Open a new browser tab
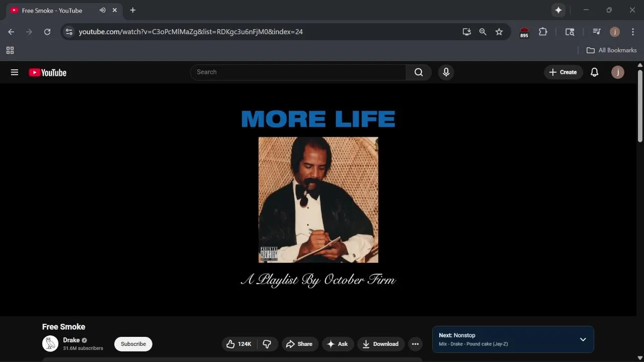This screenshot has height=362, width=644. [133, 10]
